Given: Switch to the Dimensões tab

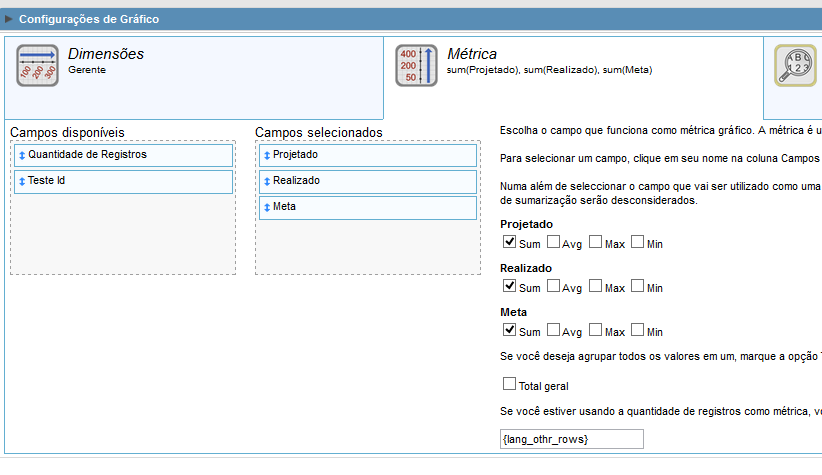Looking at the screenshot, I should (x=106, y=55).
